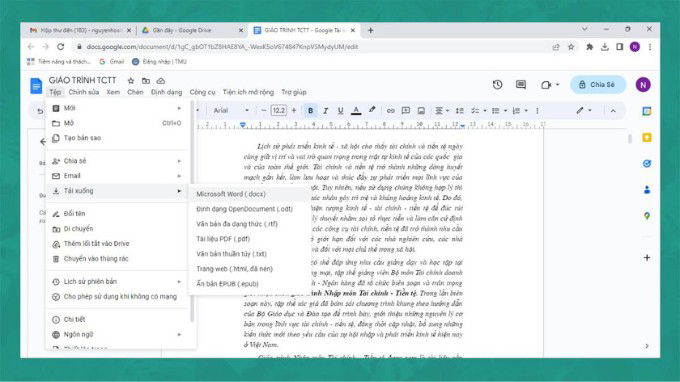Image resolution: width=680 pixels, height=382 pixels.
Task: Toggle italic formatting
Action: 325,111
